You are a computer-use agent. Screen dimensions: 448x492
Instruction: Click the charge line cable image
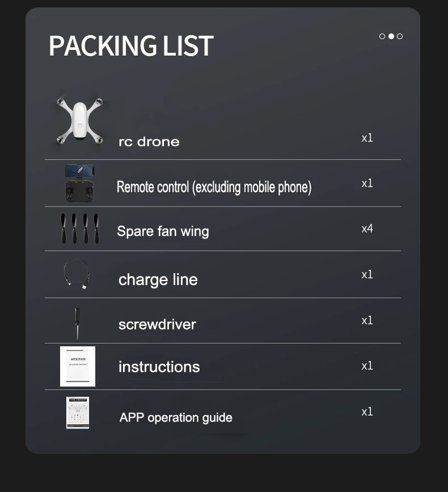click(x=77, y=275)
